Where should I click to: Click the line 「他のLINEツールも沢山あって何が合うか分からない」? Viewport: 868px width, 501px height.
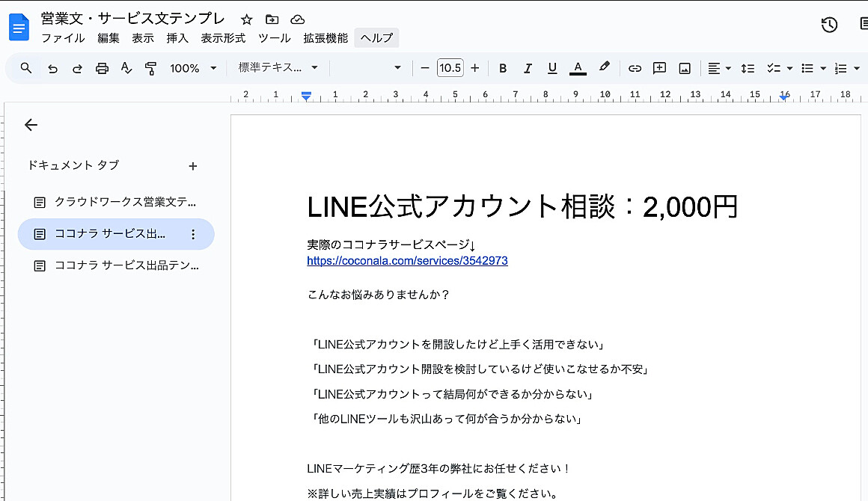tap(446, 419)
